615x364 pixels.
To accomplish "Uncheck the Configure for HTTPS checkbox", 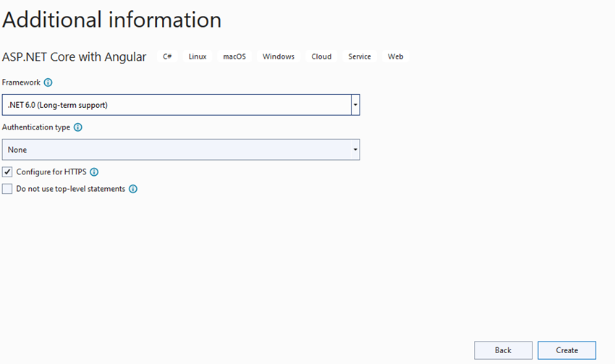I will (x=7, y=172).
